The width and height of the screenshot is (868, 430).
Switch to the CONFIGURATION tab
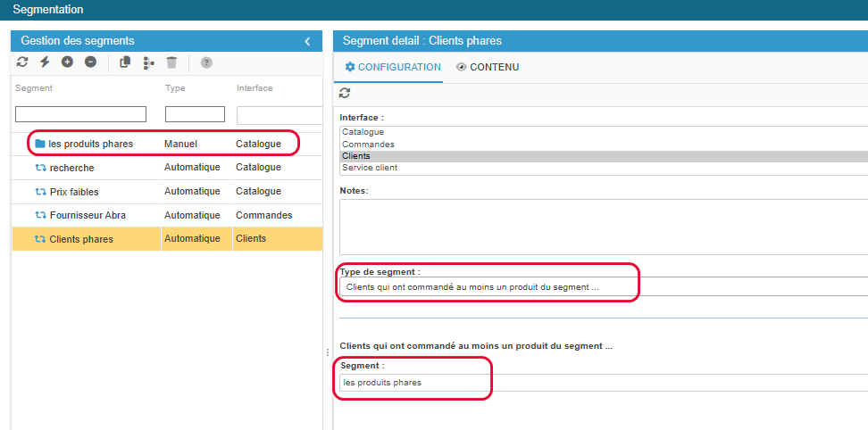click(x=393, y=67)
